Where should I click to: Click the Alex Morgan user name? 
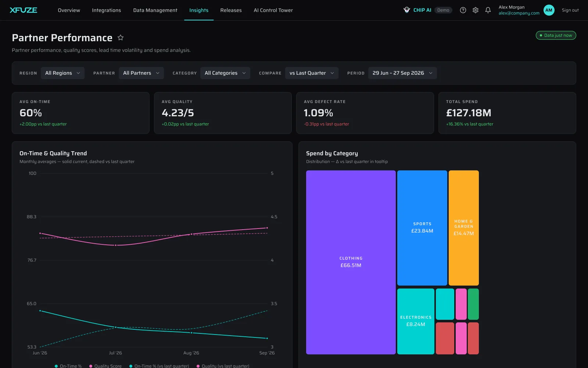pos(512,7)
